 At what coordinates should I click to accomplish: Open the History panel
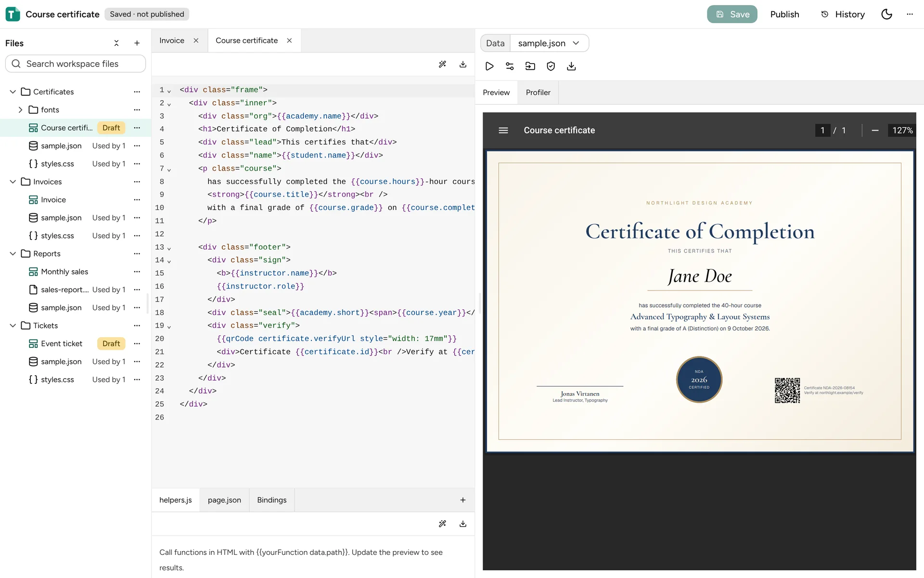(843, 14)
